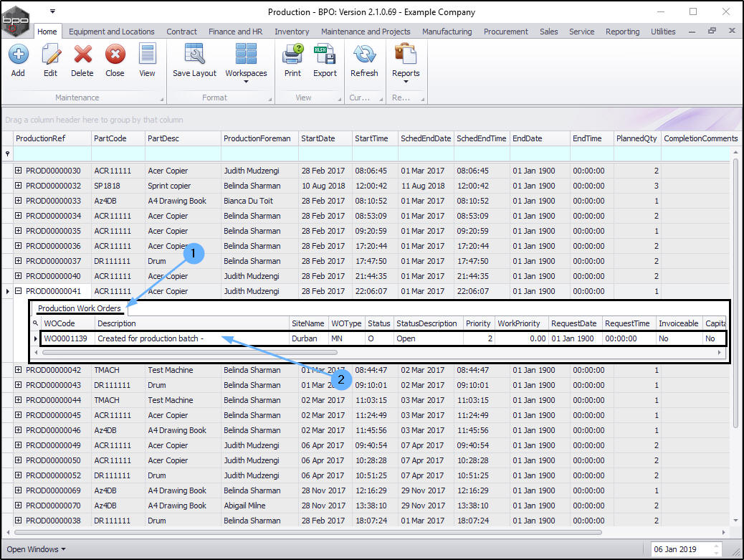744x560 pixels.
Task: Expand row PROD00000030
Action: click(18, 171)
